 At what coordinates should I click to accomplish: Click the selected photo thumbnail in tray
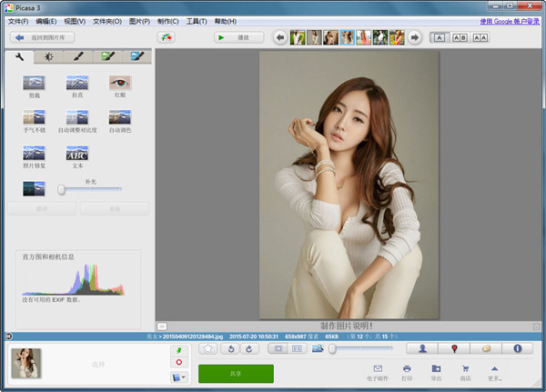point(25,364)
